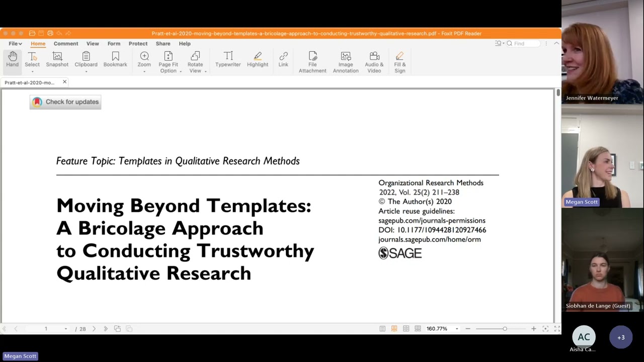The image size is (644, 362).
Task: Click zoom out minus button
Action: point(468,329)
